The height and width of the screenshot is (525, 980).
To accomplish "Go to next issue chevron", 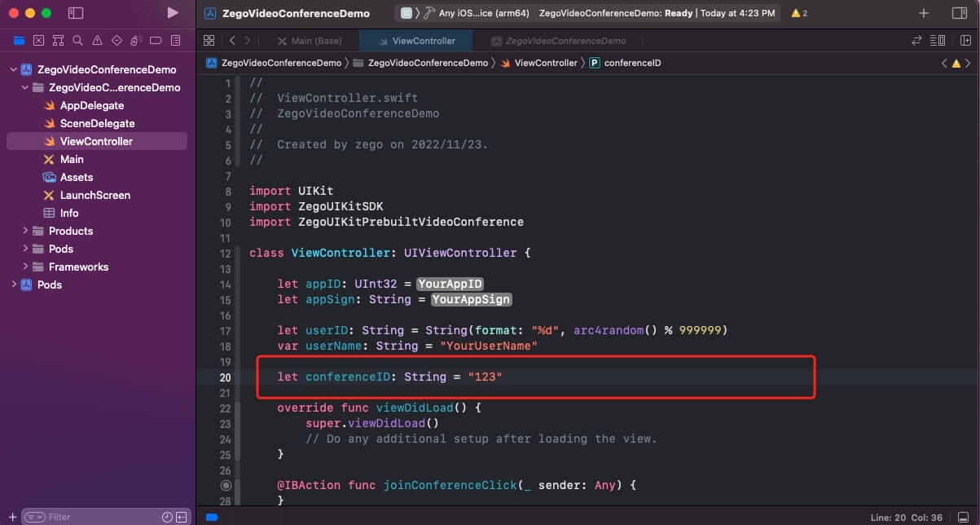I will click(968, 63).
